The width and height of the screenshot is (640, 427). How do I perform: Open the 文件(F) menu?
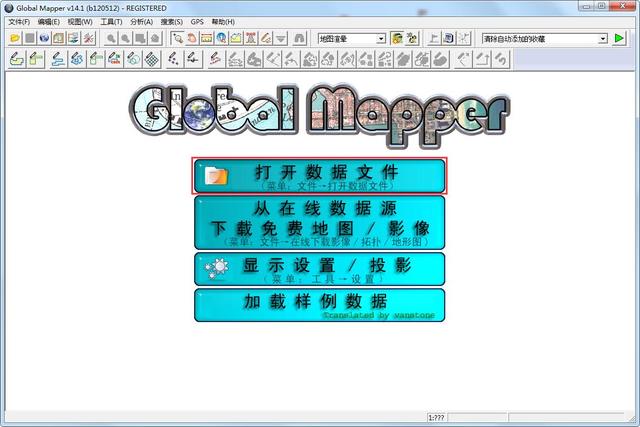point(19,22)
